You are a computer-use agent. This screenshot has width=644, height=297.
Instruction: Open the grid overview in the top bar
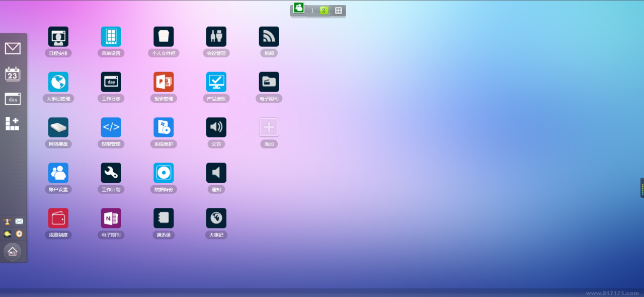tap(339, 11)
